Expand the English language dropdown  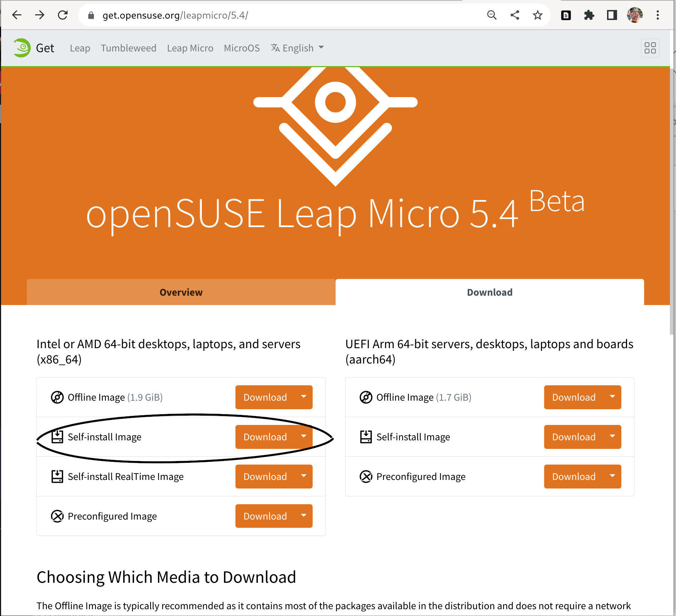[x=297, y=48]
